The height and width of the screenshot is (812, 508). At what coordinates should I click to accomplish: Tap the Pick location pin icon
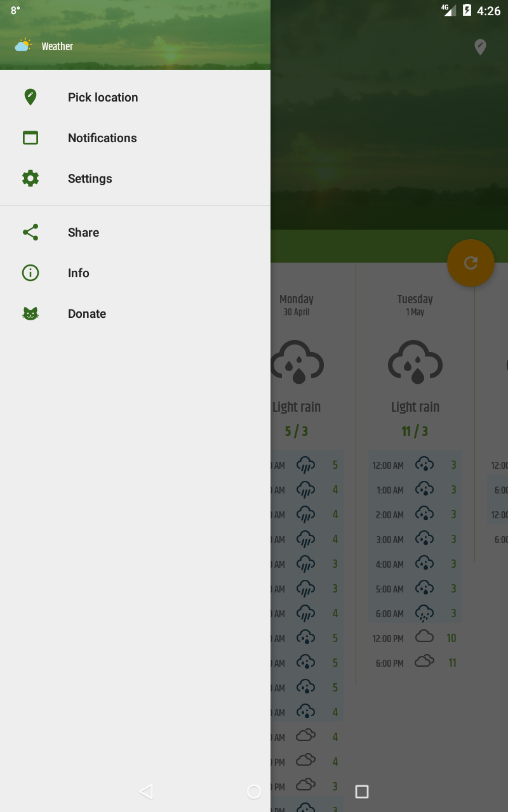click(30, 97)
